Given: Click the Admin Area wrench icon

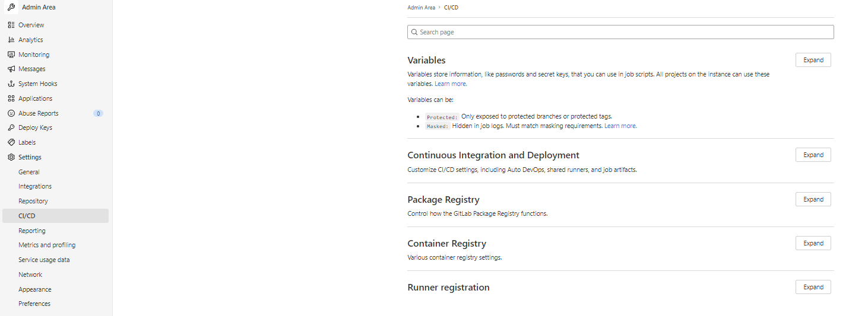Looking at the screenshot, I should click(x=11, y=8).
